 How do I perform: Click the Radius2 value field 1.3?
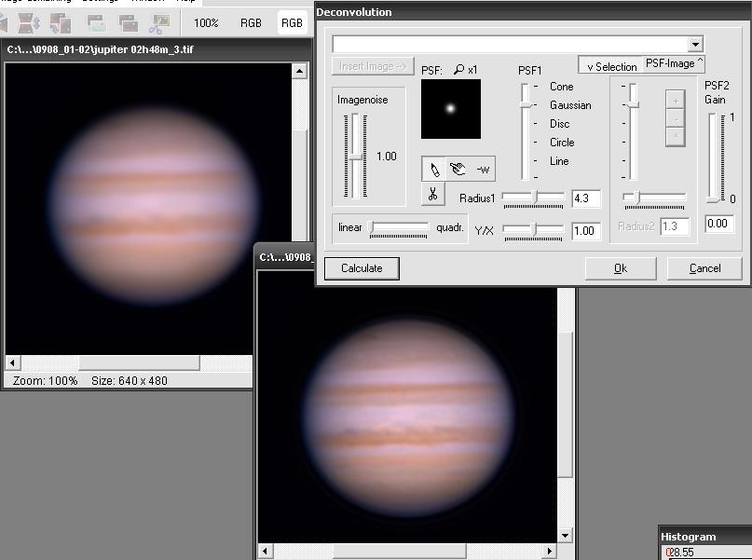click(675, 226)
